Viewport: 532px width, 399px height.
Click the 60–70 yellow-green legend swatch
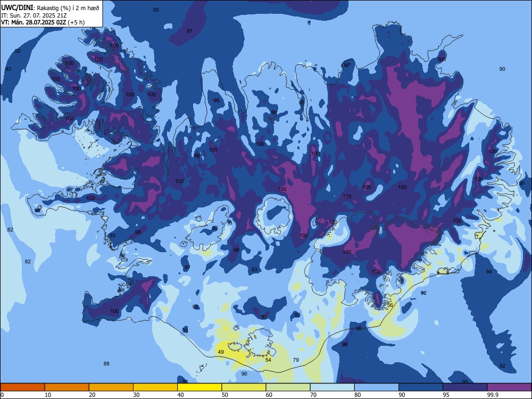coord(288,387)
